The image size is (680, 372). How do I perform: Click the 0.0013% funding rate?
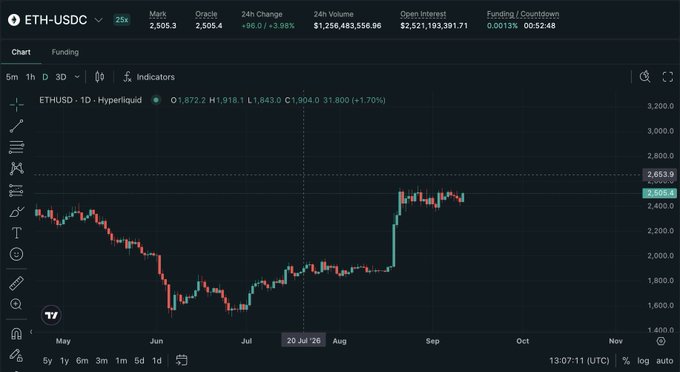tap(502, 26)
